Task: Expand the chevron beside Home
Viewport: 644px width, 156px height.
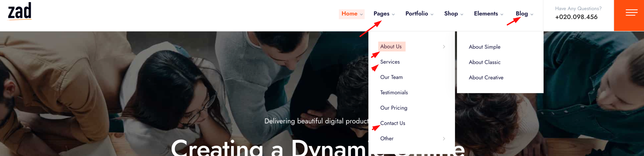Action: pos(361,14)
